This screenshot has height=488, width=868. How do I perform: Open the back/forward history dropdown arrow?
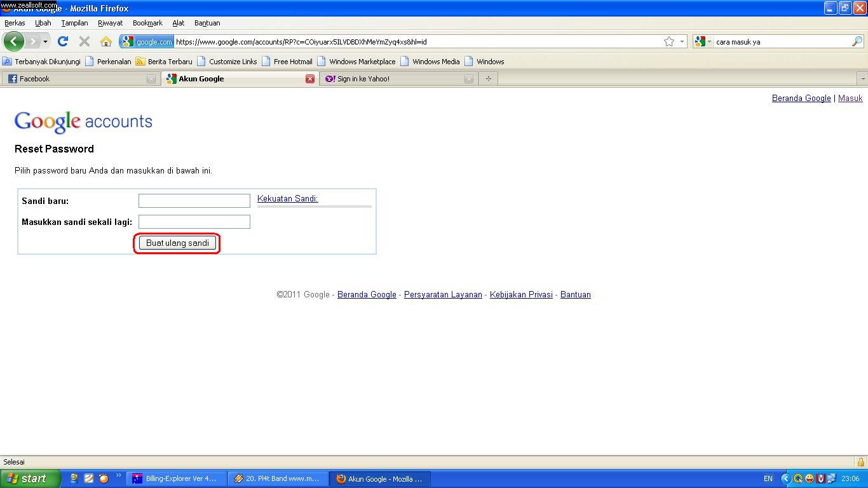[x=45, y=42]
